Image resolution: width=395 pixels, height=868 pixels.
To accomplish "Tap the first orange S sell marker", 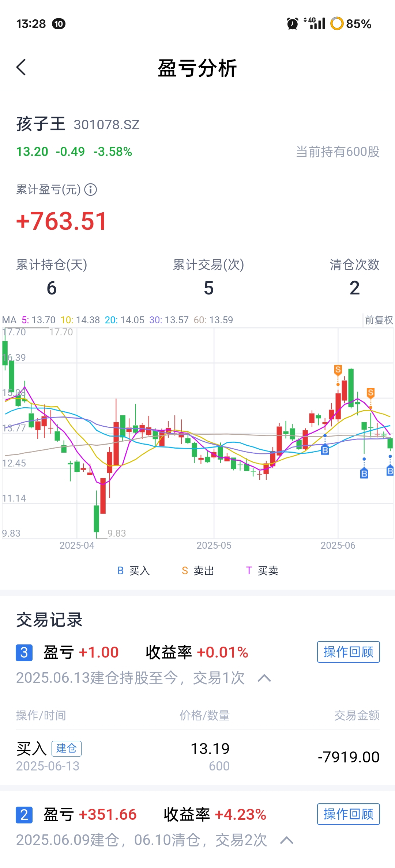I will coord(338,370).
